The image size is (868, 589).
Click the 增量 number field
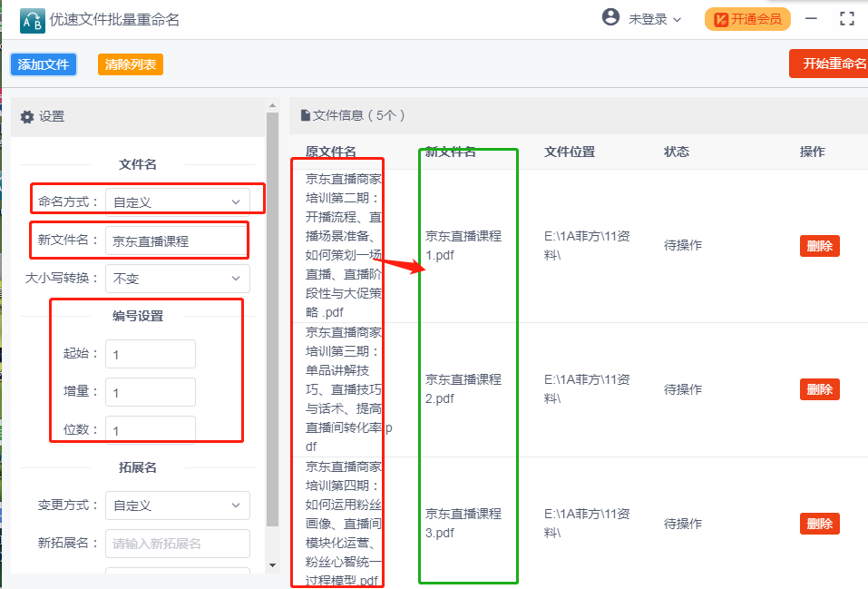150,392
